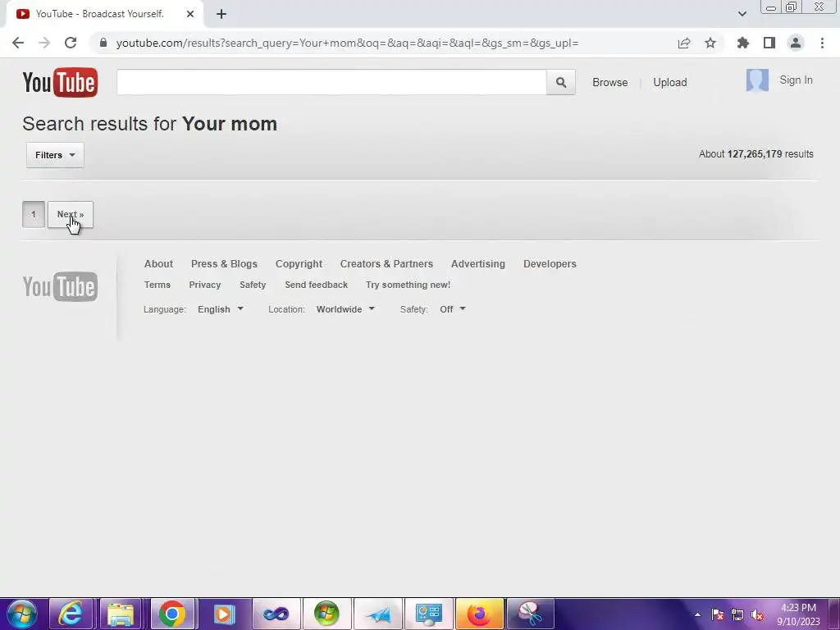The height and width of the screenshot is (630, 840).
Task: Click Send feedback link
Action: coord(316,285)
